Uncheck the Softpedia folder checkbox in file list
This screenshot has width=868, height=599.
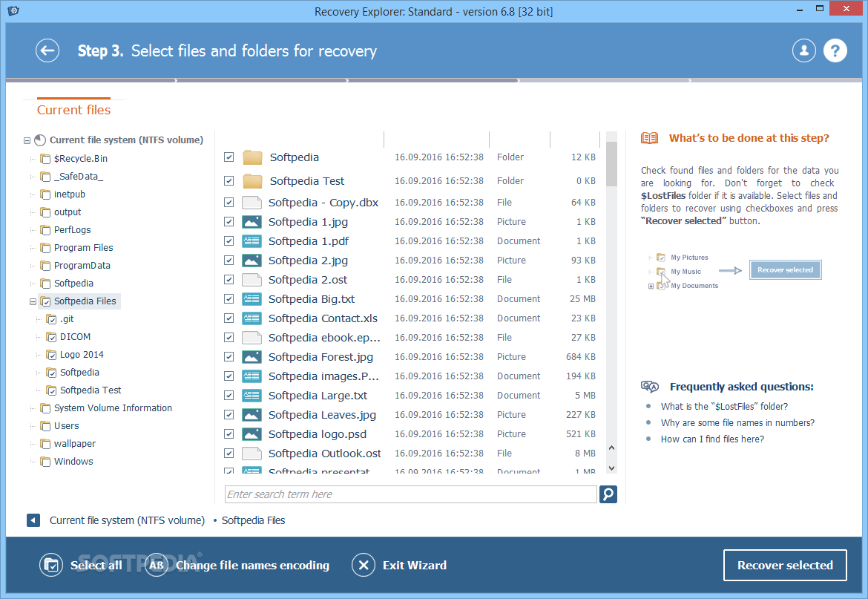tap(228, 157)
